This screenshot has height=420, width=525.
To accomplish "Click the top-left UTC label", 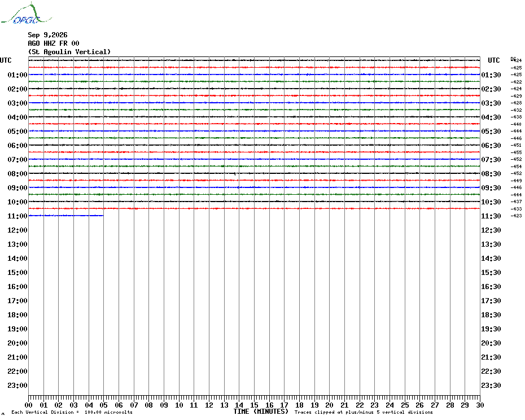I will tap(6, 60).
